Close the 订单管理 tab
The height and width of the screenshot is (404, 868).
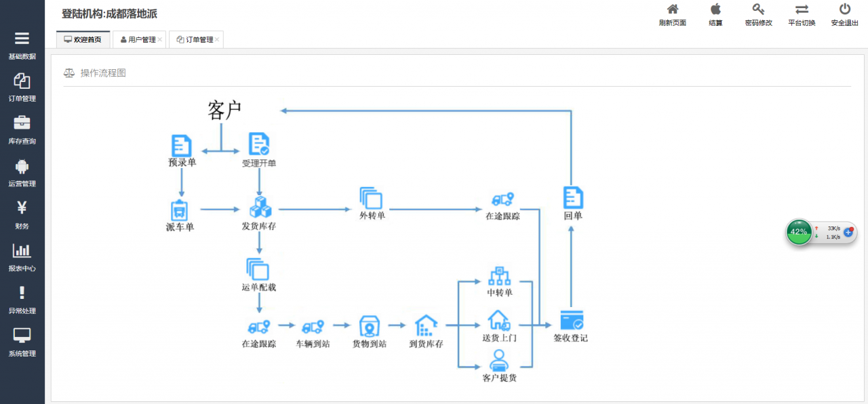[217, 40]
